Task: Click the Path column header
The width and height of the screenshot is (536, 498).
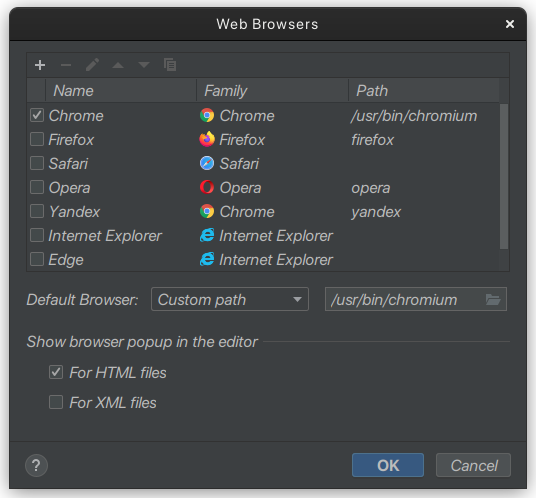Action: pyautogui.click(x=424, y=91)
